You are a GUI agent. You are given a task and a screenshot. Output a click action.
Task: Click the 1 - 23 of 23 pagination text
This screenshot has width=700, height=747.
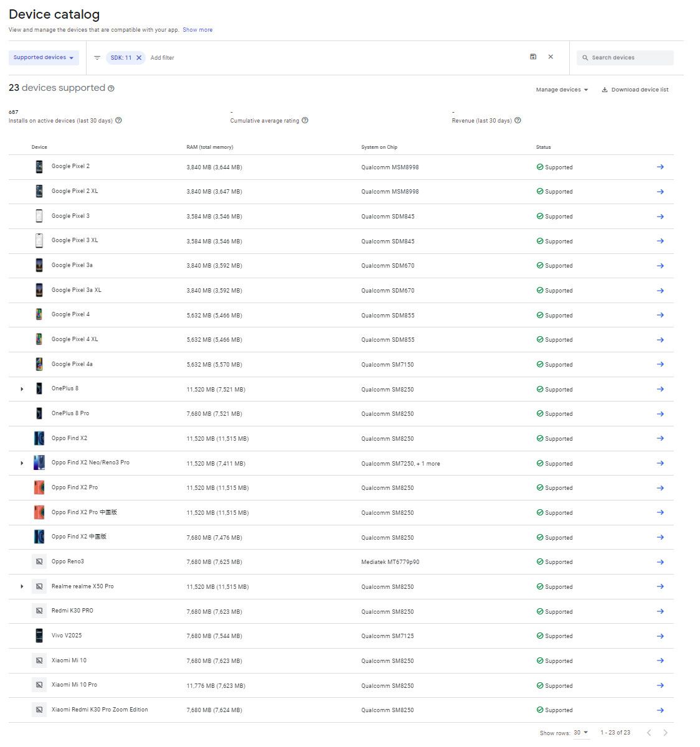pos(615,733)
